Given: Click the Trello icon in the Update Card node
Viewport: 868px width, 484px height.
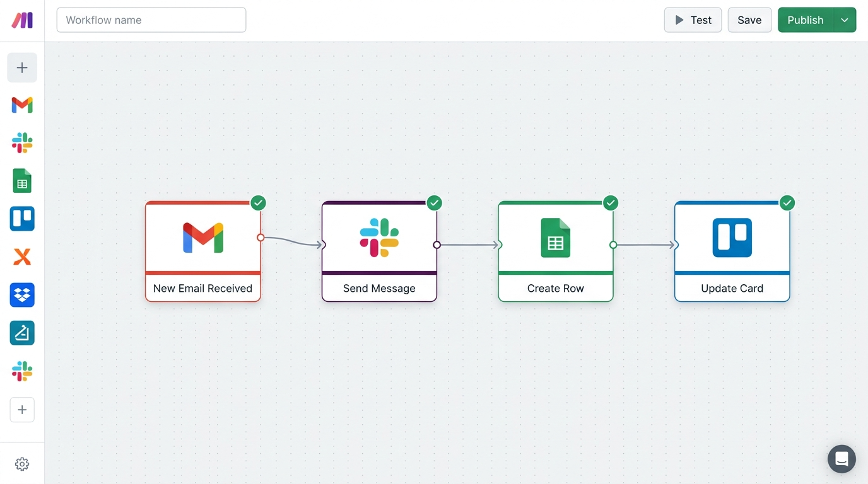Looking at the screenshot, I should coord(732,238).
